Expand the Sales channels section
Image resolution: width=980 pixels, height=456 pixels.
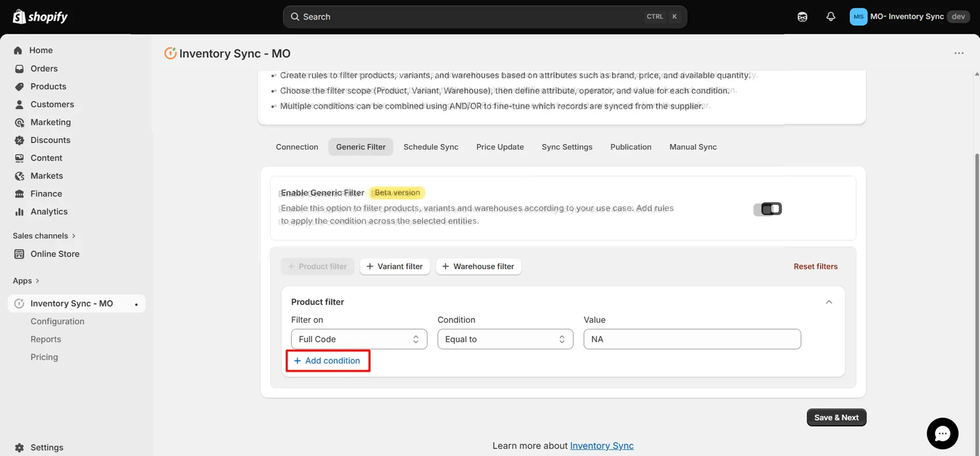coord(44,236)
